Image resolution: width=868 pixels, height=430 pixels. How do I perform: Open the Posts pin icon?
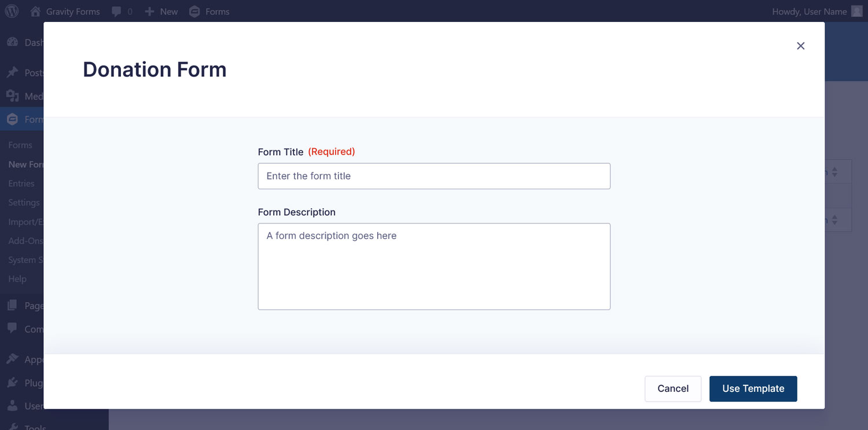tap(12, 72)
